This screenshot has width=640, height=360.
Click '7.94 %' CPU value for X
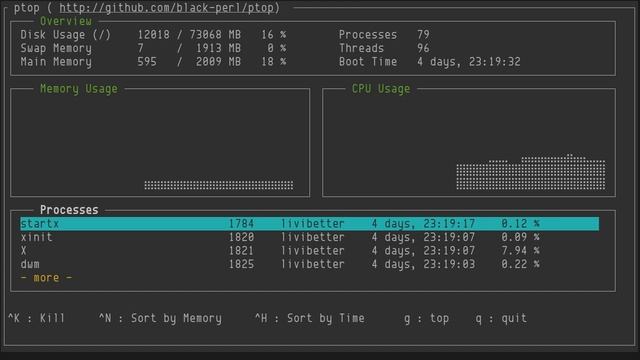(520, 251)
